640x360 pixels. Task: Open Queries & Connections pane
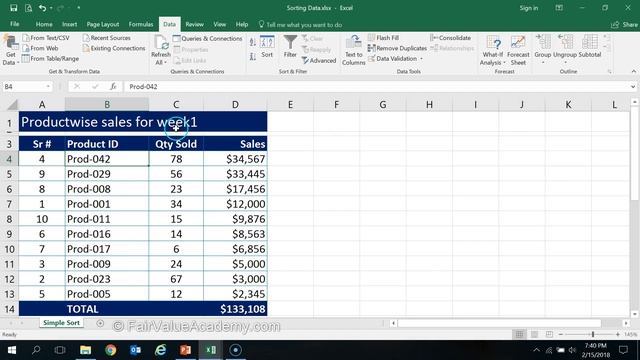point(207,38)
